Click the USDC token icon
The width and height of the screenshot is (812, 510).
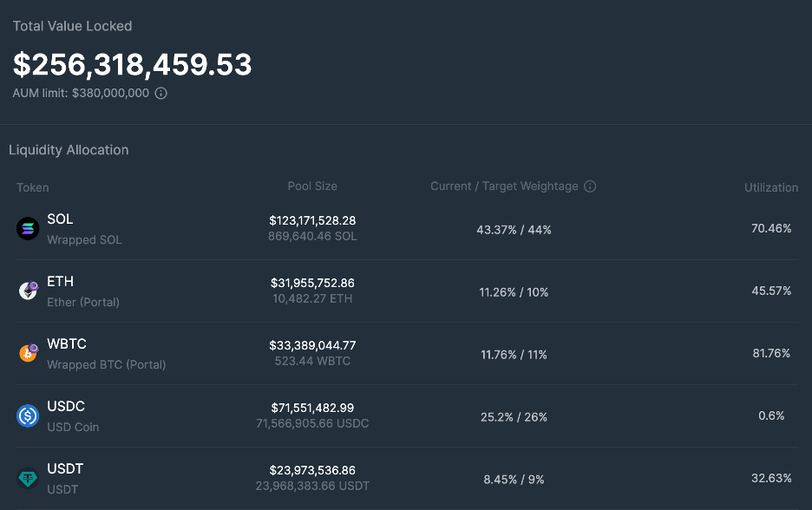coord(29,416)
